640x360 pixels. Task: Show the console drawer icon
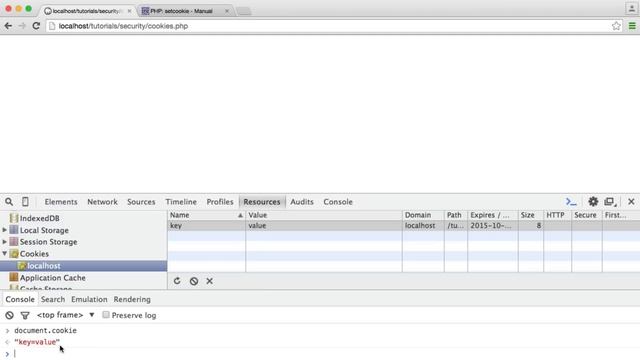tap(571, 202)
